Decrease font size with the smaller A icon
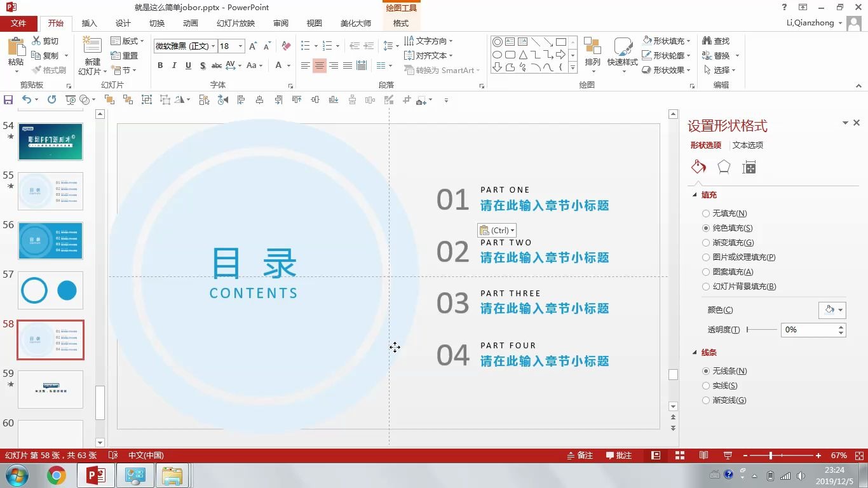Viewport: 868px width, 488px height. tap(266, 46)
